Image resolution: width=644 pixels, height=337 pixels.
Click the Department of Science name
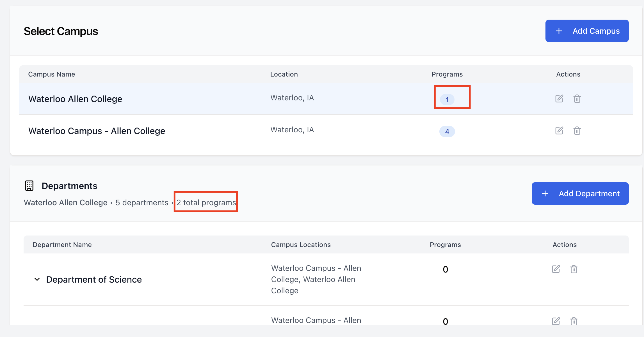point(94,280)
